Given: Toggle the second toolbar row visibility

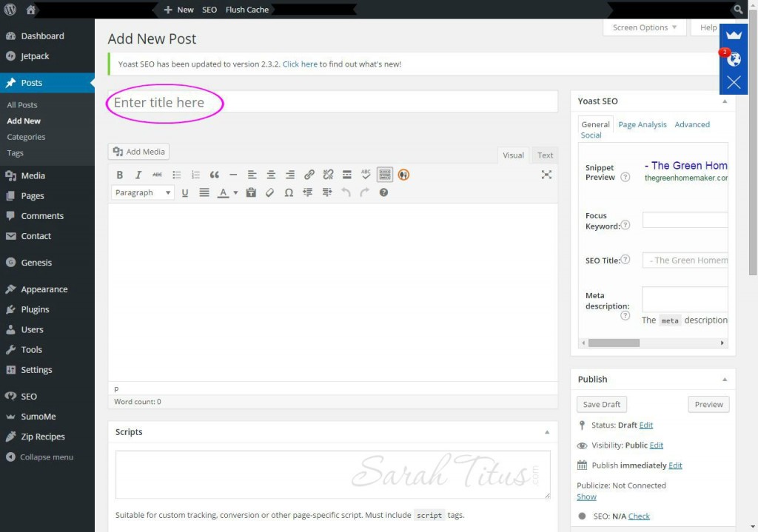Looking at the screenshot, I should pos(384,175).
